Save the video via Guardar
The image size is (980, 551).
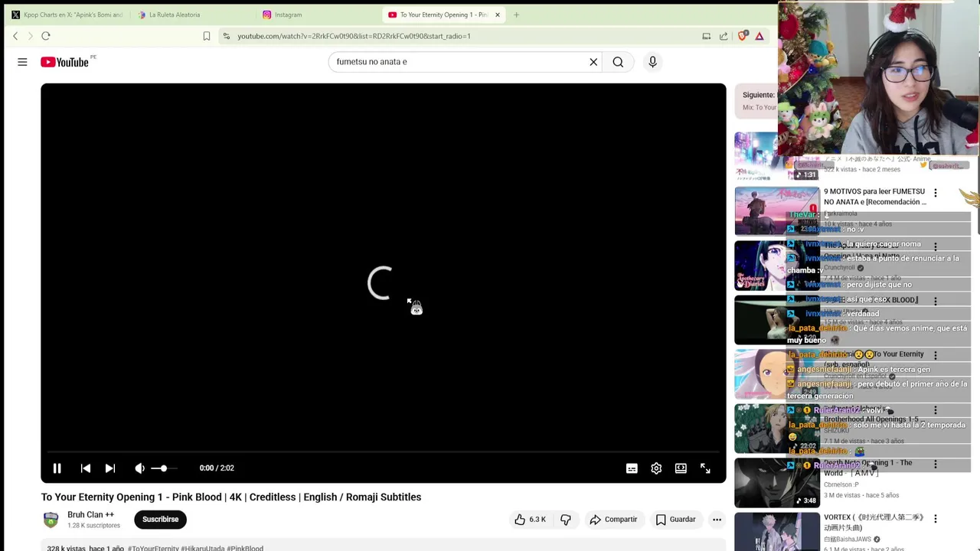[675, 520]
